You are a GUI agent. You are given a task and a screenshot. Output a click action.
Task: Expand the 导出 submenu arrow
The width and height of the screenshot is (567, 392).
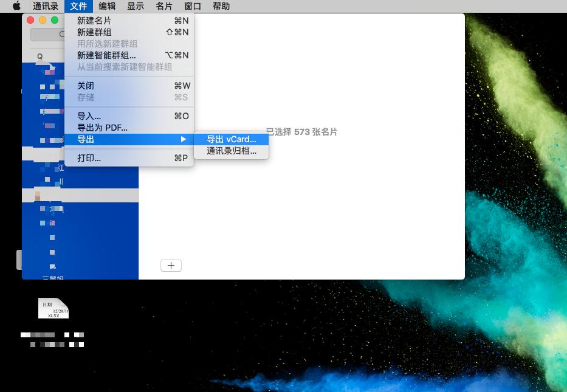[184, 139]
